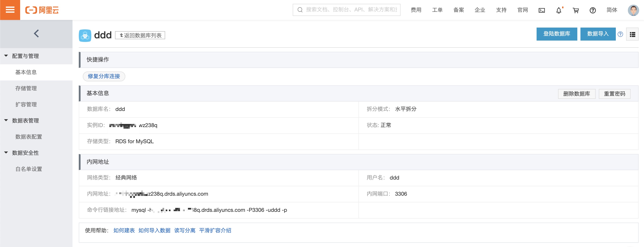This screenshot has height=247, width=644.
Task: Switch language via 简体
Action: [612, 10]
